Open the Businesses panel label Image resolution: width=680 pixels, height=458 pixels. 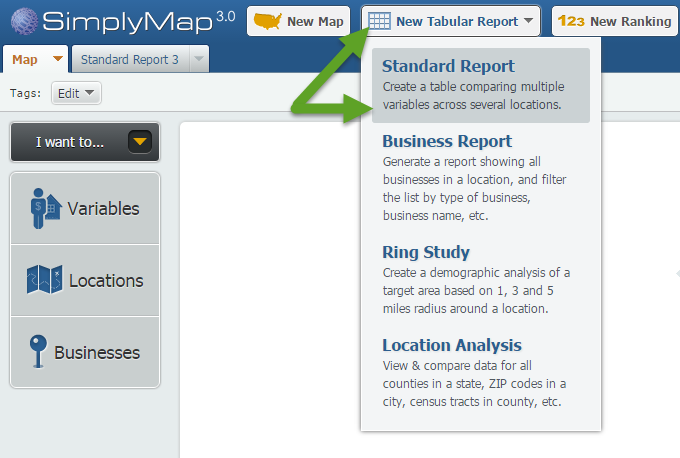97,353
